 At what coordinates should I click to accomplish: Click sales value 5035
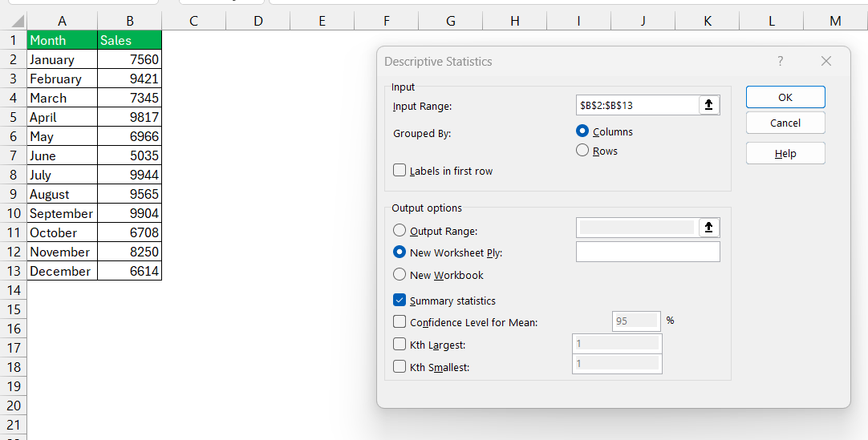(129, 155)
